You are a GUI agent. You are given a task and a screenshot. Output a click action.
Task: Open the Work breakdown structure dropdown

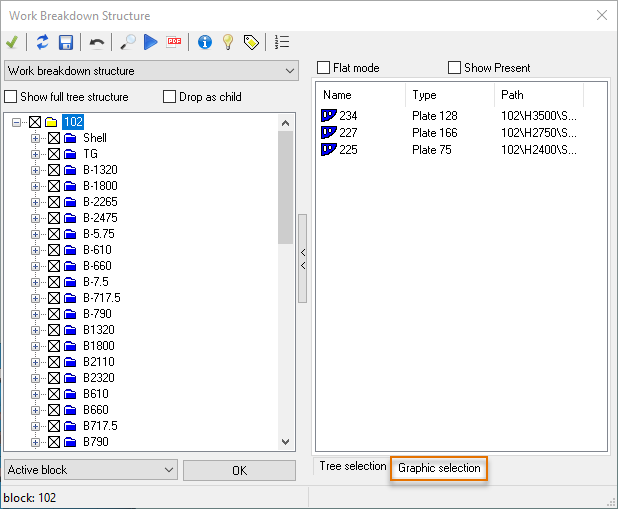click(x=151, y=71)
